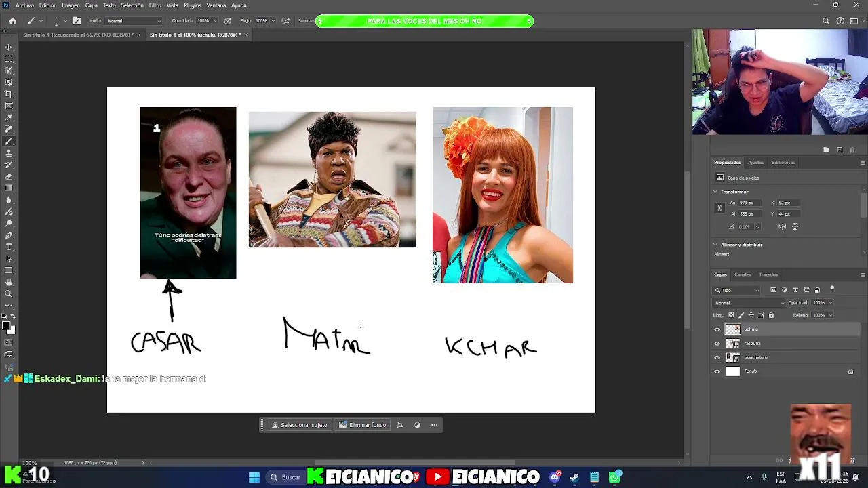Lock all icon in Capas panel

pos(771,315)
